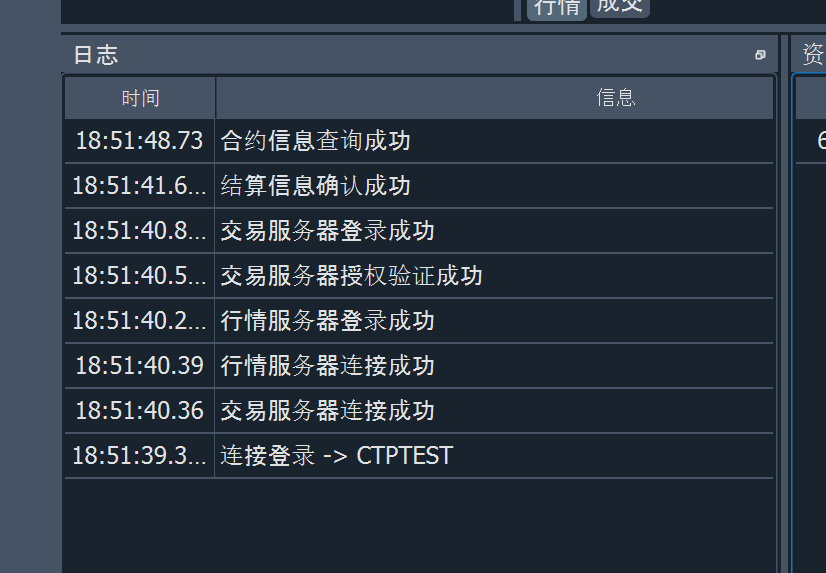Click the 交易服务器连接成功 log message
Image resolution: width=826 pixels, height=573 pixels.
(327, 411)
